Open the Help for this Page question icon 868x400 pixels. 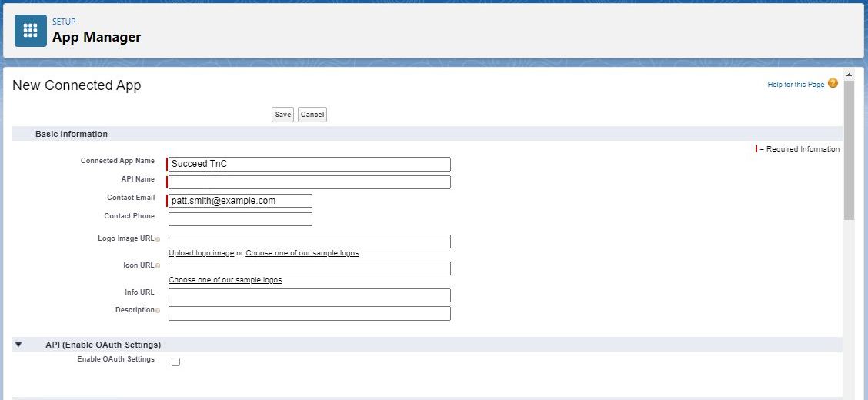coord(833,84)
